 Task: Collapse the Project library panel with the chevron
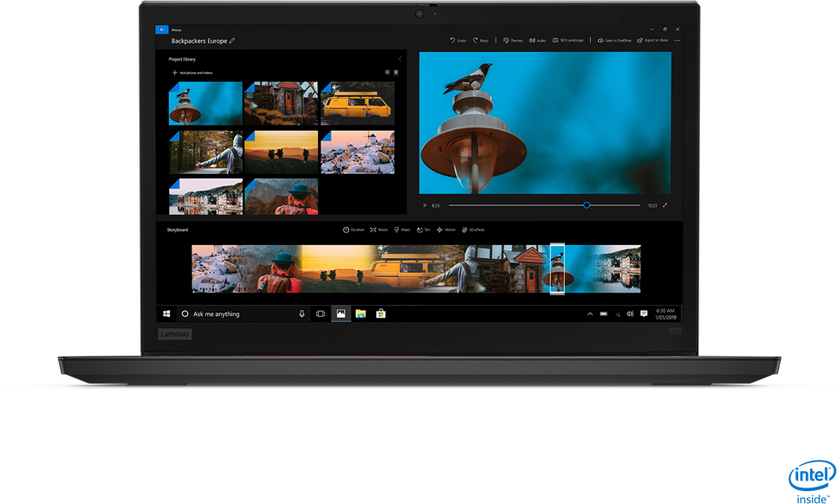[x=399, y=59]
